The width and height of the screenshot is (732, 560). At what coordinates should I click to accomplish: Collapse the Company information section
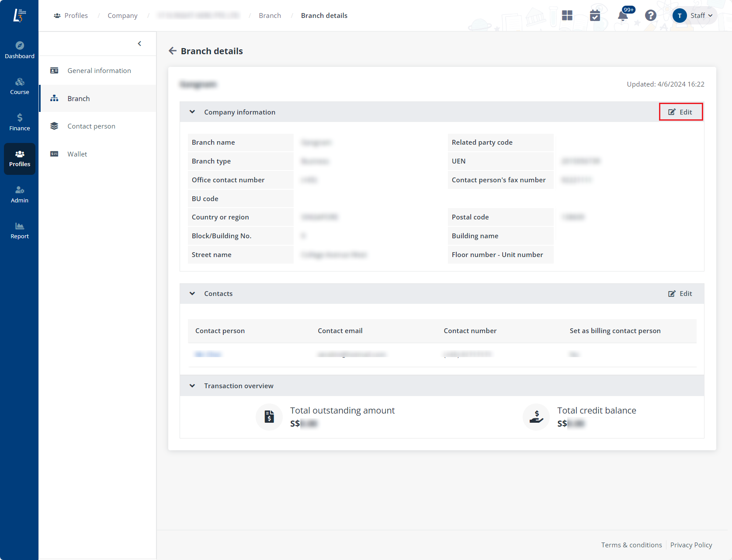(x=192, y=112)
